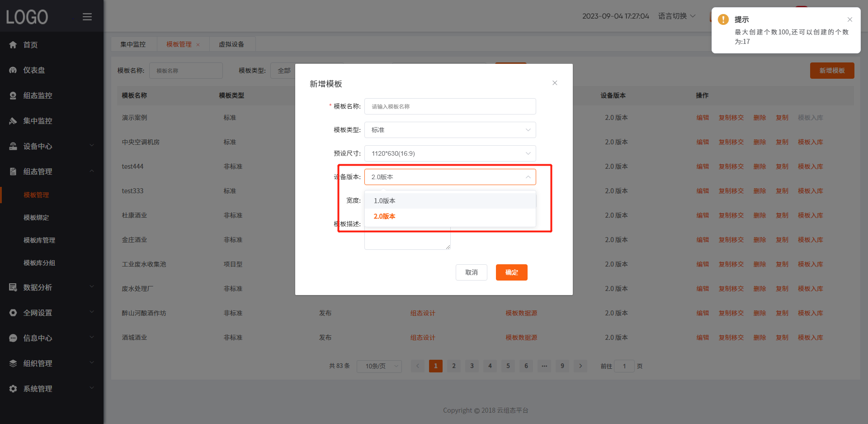Click the pagination ellipsis more-pages button
868x424 pixels.
[x=544, y=366]
